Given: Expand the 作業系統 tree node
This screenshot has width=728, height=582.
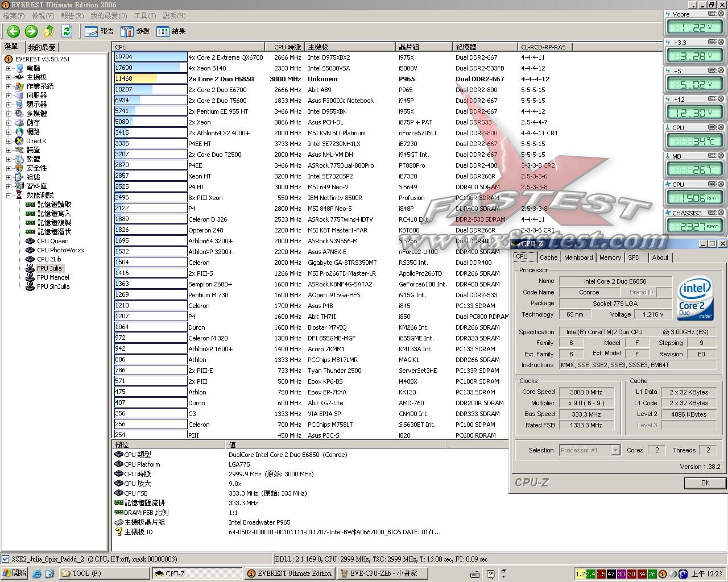Looking at the screenshot, I should click(x=9, y=86).
